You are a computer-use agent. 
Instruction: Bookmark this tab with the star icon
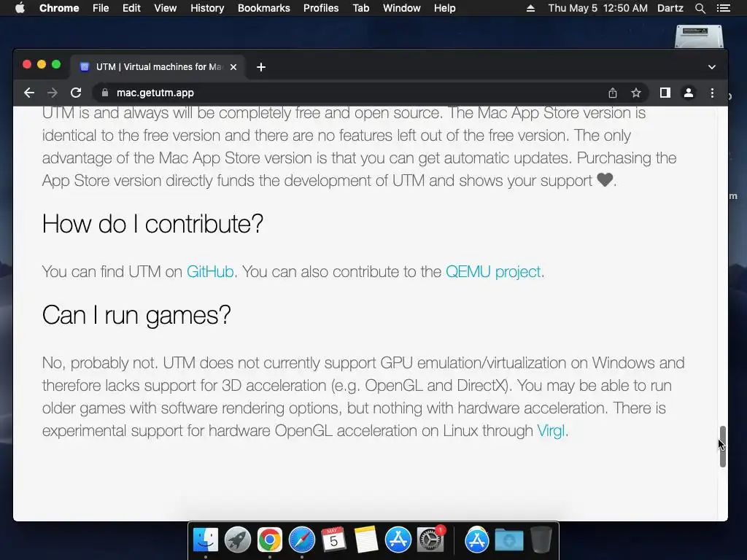pos(636,93)
